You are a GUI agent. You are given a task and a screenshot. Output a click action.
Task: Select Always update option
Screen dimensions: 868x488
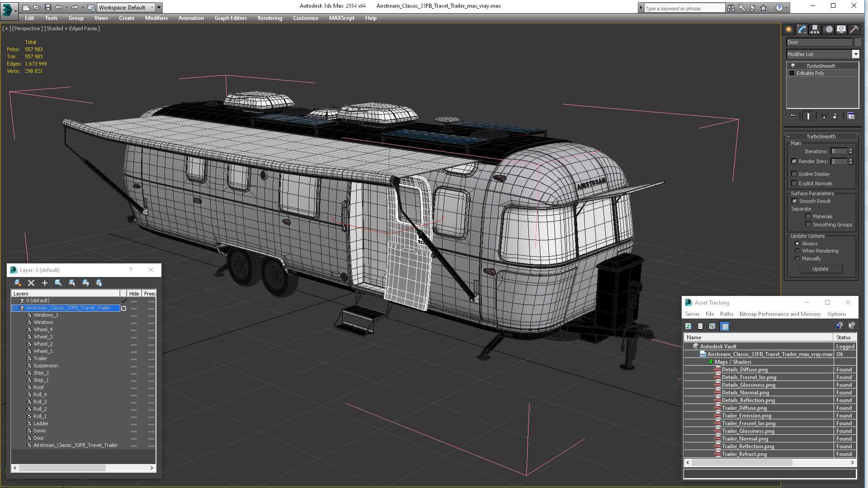click(797, 244)
